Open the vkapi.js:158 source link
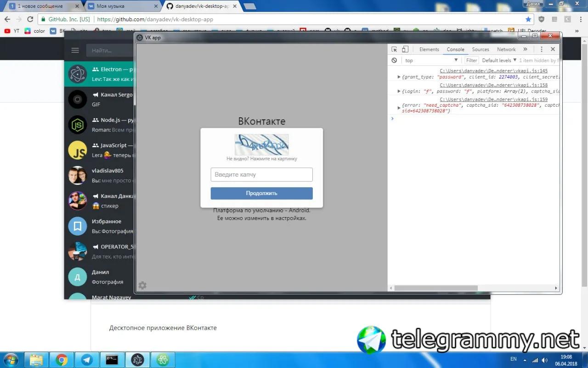Viewport: 588px width, 368px height. pos(494,85)
